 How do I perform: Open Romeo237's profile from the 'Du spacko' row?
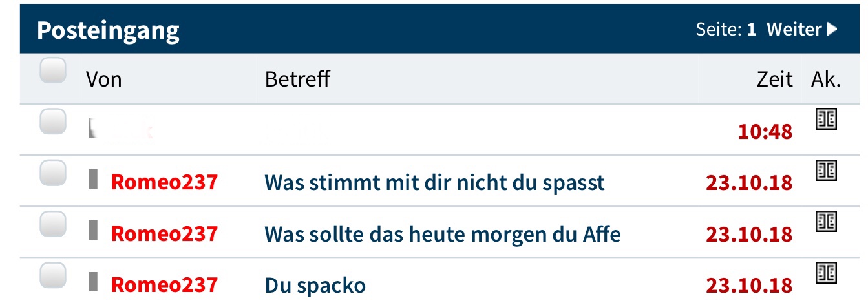pos(164,285)
